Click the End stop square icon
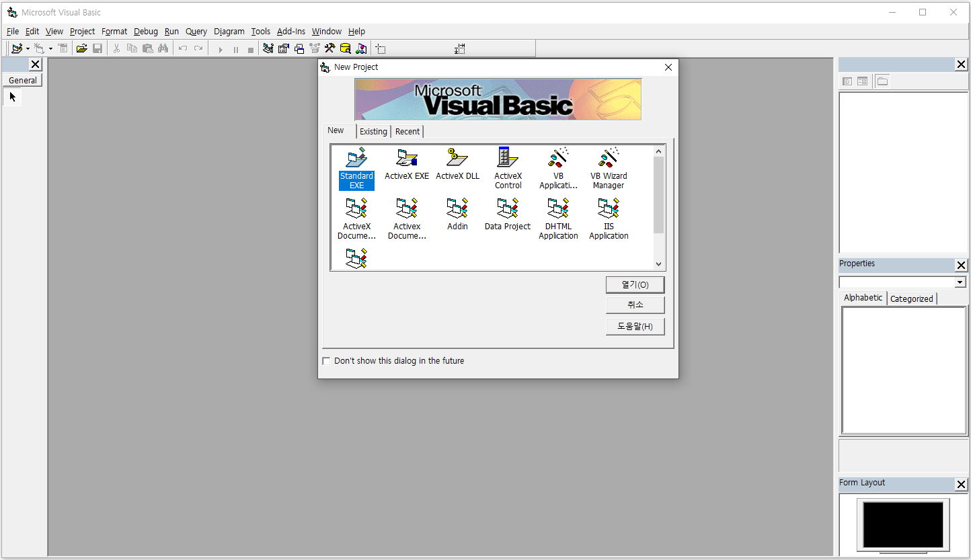Screen dimensions: 971x560 (x=251, y=49)
